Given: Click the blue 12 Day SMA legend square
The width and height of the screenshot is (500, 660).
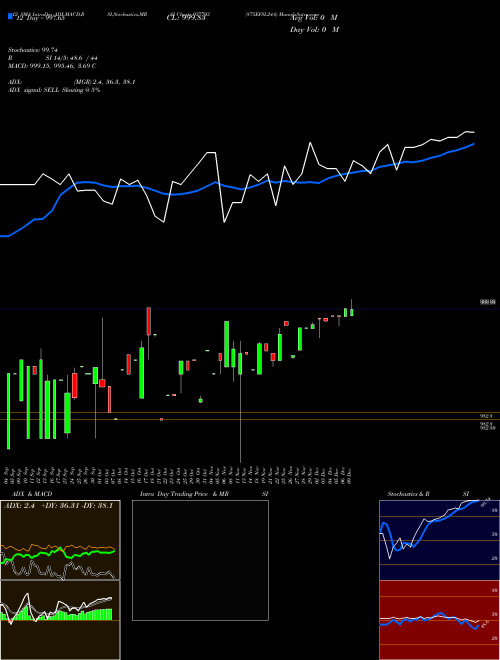Looking at the screenshot, I should point(10,16).
